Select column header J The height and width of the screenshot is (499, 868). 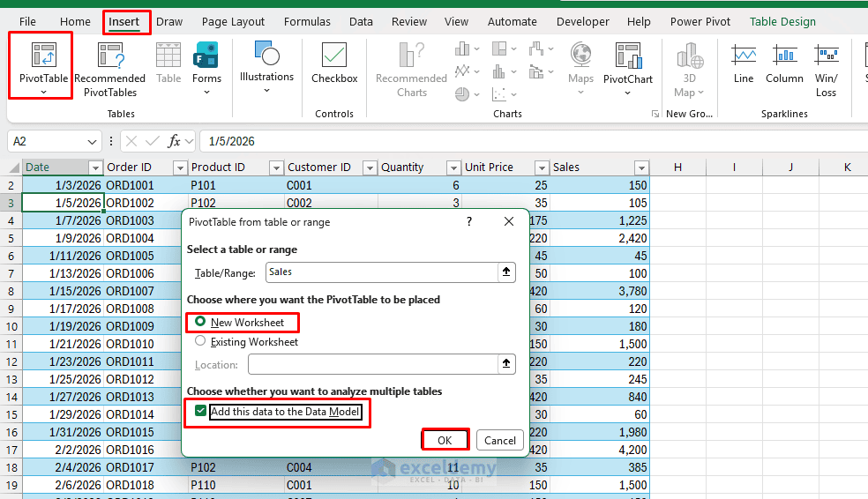[790, 168]
